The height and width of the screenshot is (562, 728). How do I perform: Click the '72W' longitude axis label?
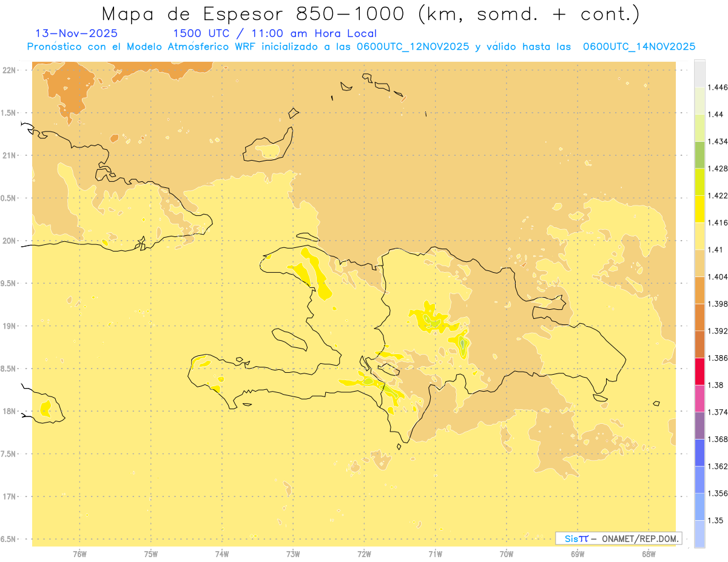(364, 554)
